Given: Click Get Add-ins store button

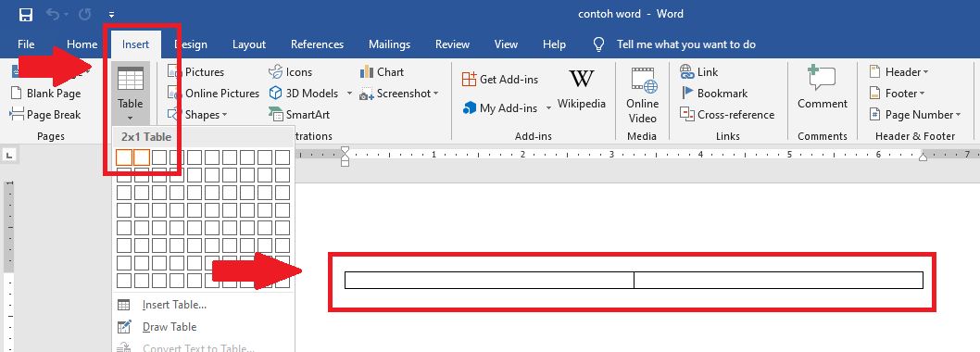Looking at the screenshot, I should pyautogui.click(x=500, y=80).
